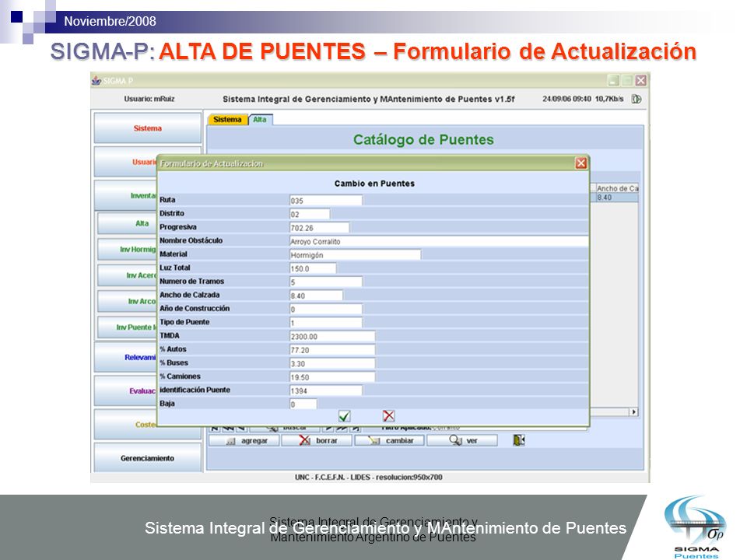Click the SIGMA P title bar icon
This screenshot has height=560, width=747.
point(96,80)
